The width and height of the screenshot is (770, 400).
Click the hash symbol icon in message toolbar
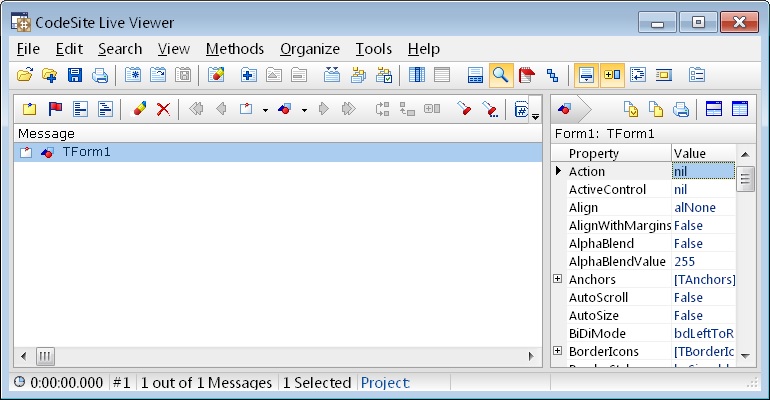click(521, 109)
